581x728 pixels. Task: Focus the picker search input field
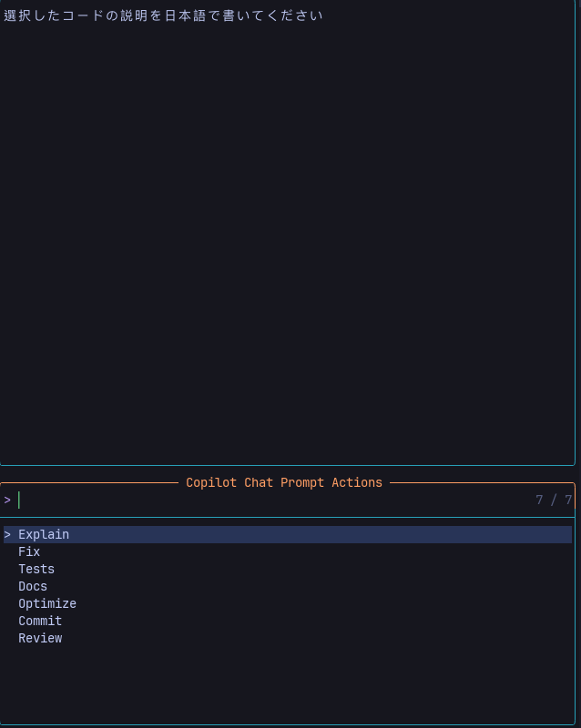point(273,500)
